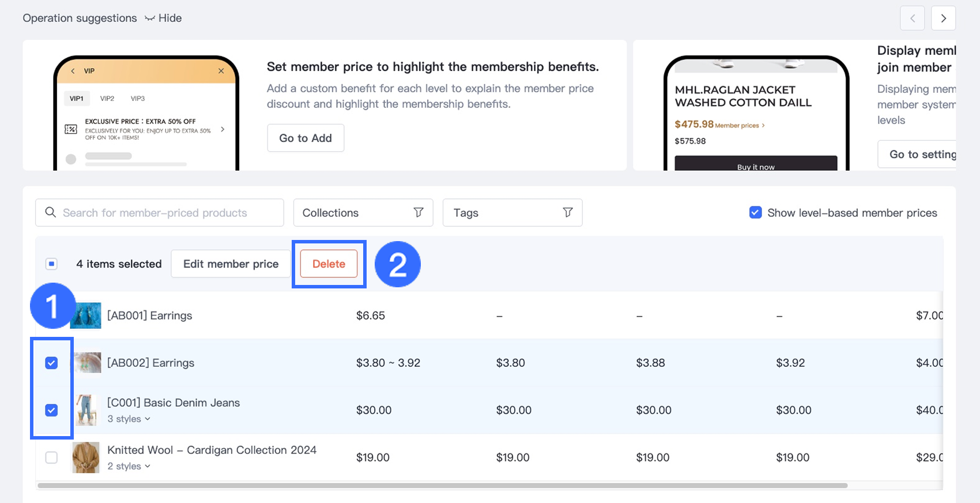
Task: Open the Collections filter dropdown
Action: pos(363,213)
